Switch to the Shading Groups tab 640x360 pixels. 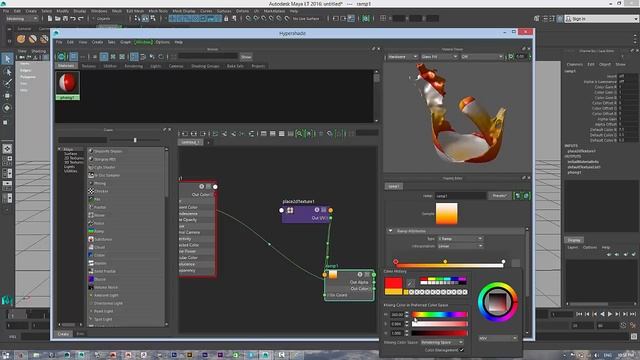click(205, 66)
